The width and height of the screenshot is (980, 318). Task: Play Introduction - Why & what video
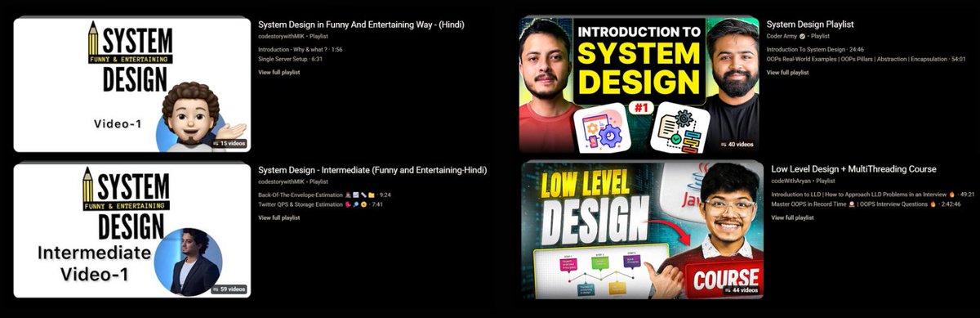click(300, 50)
